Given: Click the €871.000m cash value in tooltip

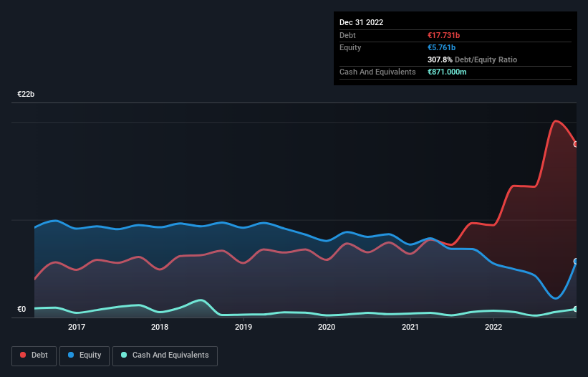Looking at the screenshot, I should [x=447, y=72].
